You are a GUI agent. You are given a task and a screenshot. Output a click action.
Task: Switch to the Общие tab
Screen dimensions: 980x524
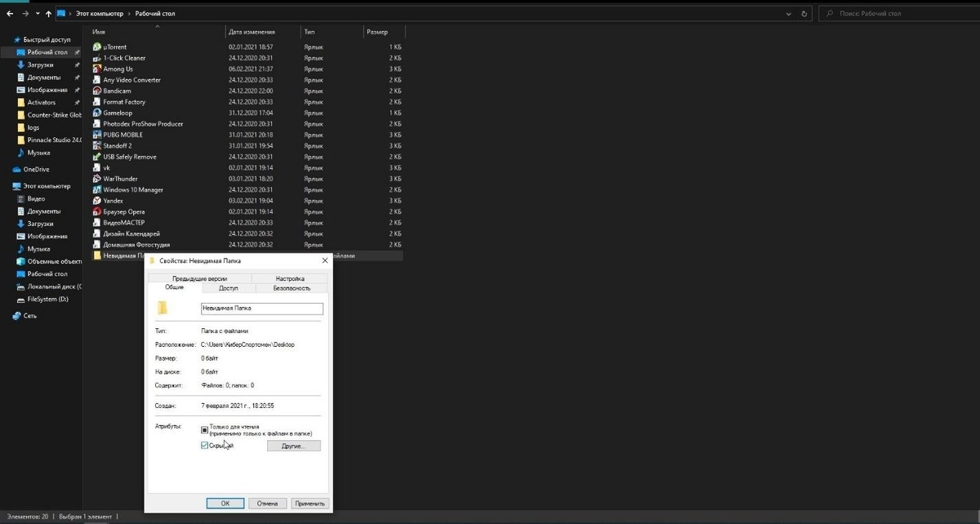coord(174,287)
